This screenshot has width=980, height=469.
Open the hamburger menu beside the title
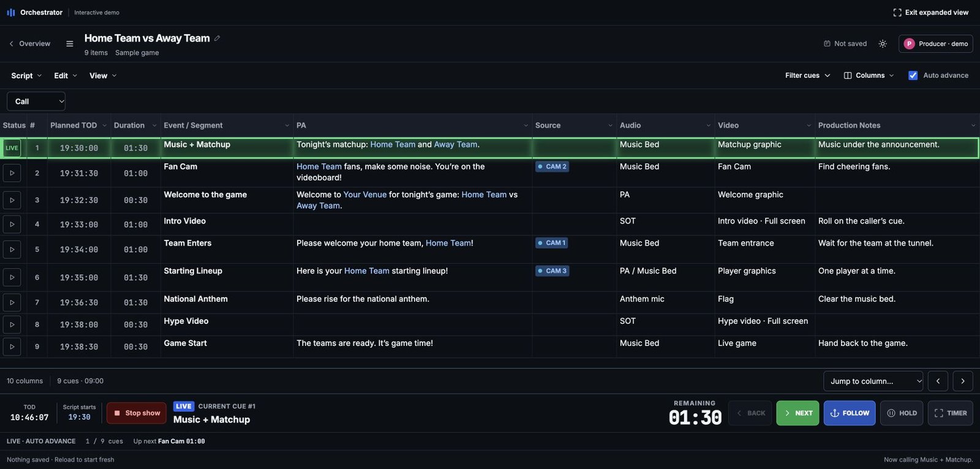click(69, 43)
